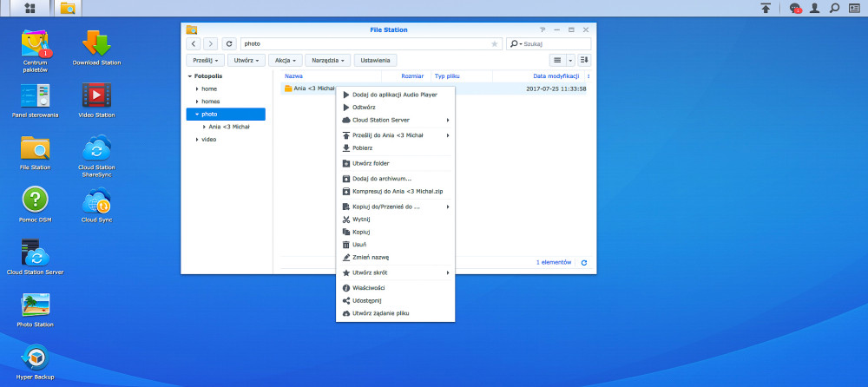This screenshot has width=868, height=387.
Task: Click the path field showing photo
Action: 371,43
